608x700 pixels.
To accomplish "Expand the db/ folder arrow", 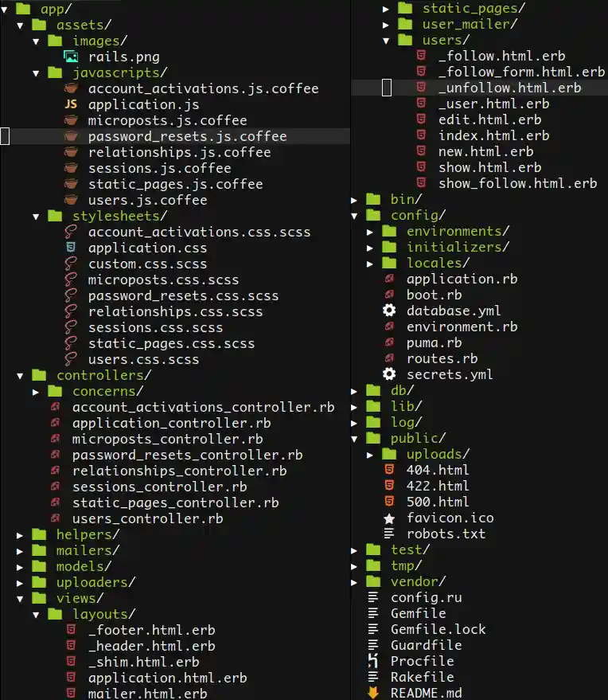I will pyautogui.click(x=354, y=391).
